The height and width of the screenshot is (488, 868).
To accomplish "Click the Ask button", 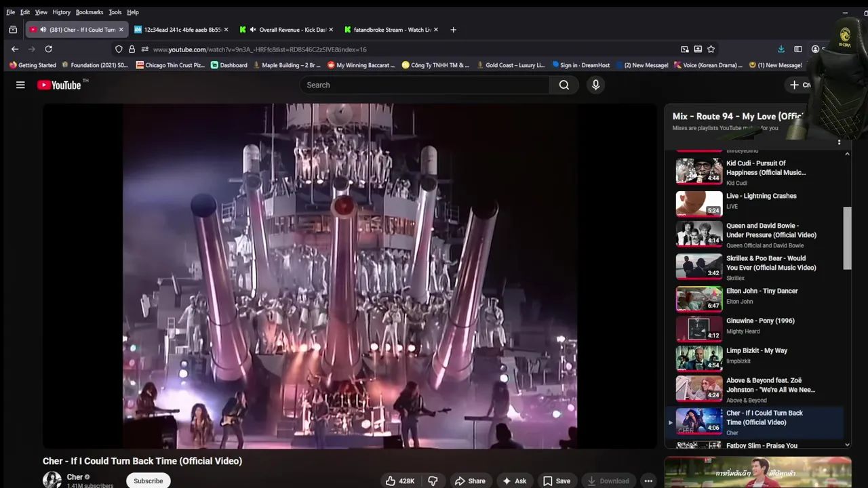I will [514, 481].
